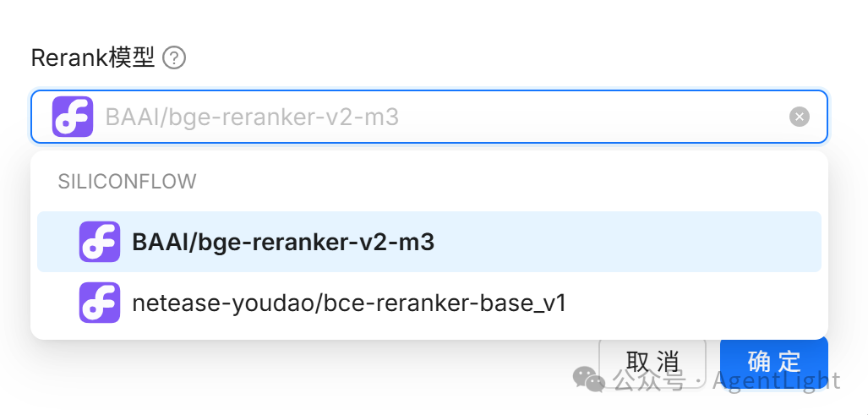Click the grayed BAAI/bge-reranker-v2-m3 placeholder text

[252, 117]
